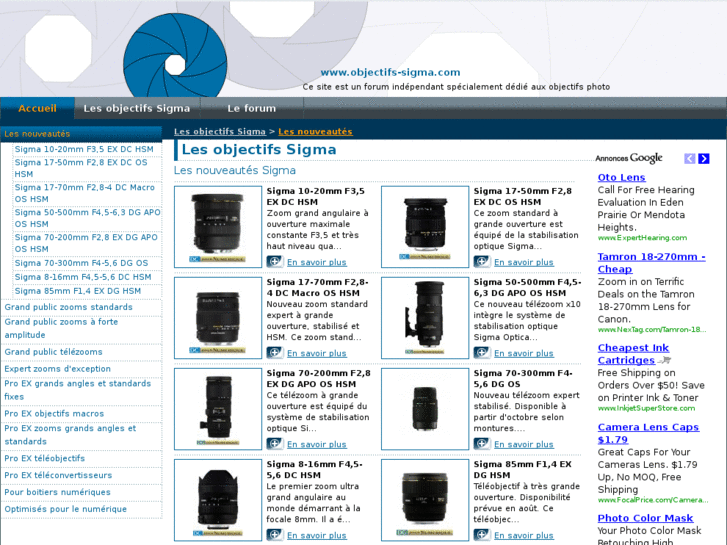The width and height of the screenshot is (727, 545).
Task: Open the Tamron 18-270mm - Cheap ad link
Action: tap(651, 263)
